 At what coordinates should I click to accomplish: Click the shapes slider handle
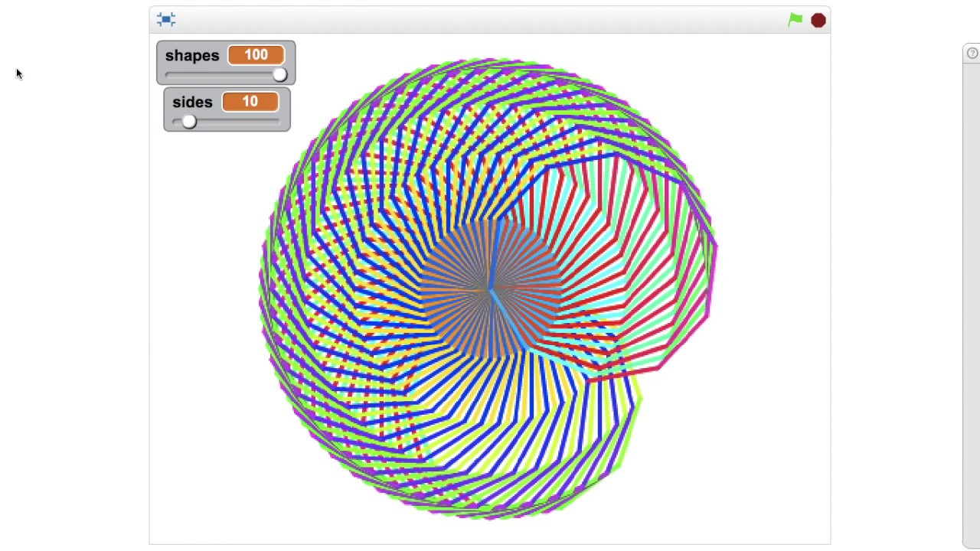(279, 74)
